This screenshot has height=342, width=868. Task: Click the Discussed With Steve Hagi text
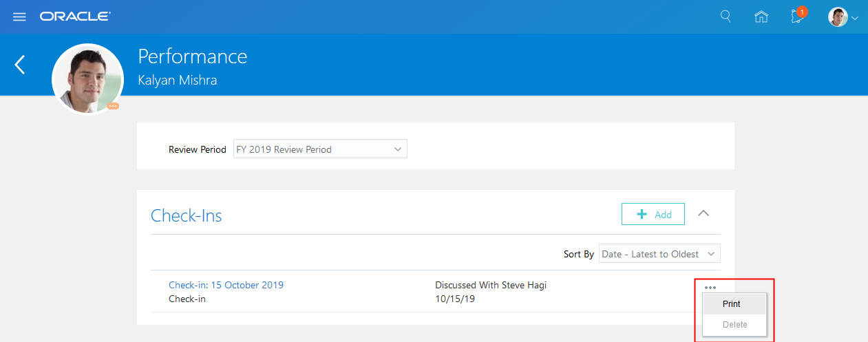tap(491, 285)
